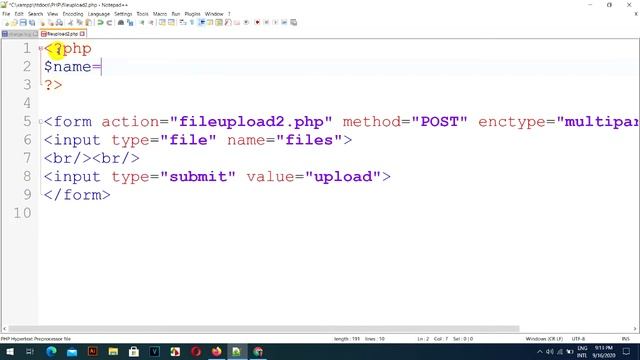640x360 pixels.
Task: Open the Windows Start menu
Action: pyautogui.click(x=9, y=351)
